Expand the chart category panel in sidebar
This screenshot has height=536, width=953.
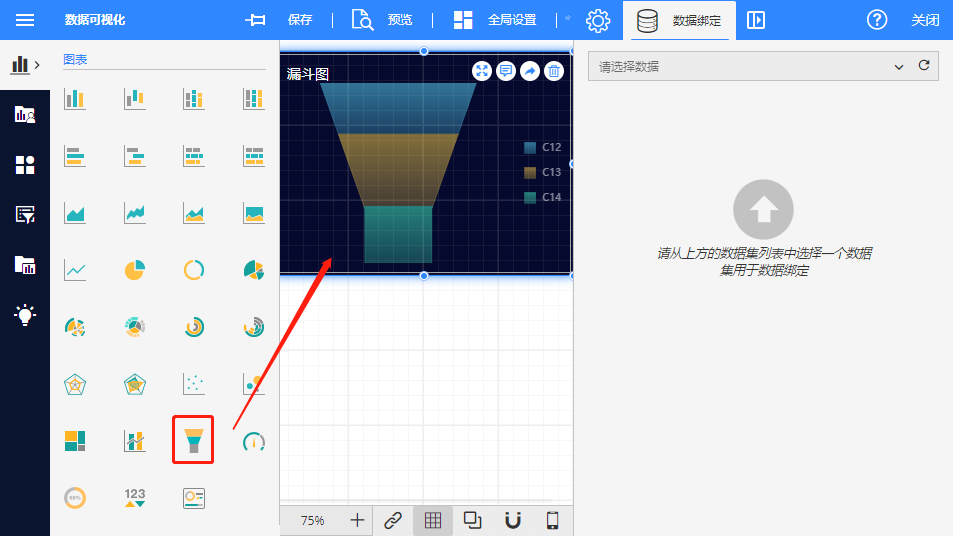tap(25, 65)
